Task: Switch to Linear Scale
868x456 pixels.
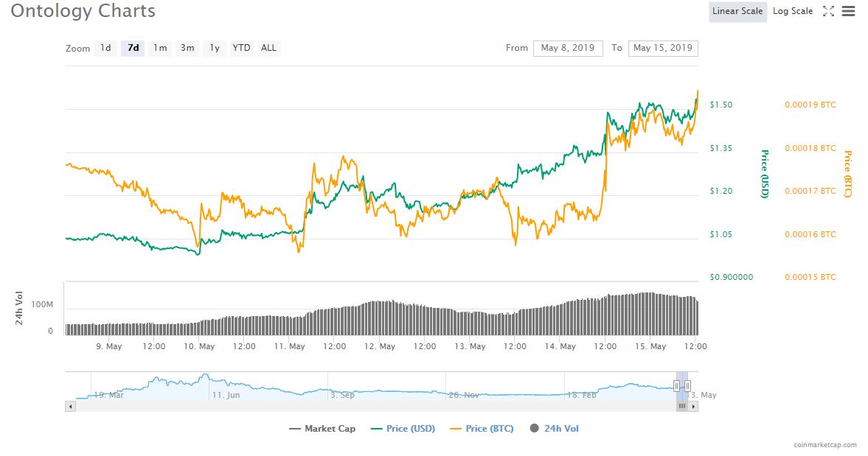Action: [x=737, y=11]
